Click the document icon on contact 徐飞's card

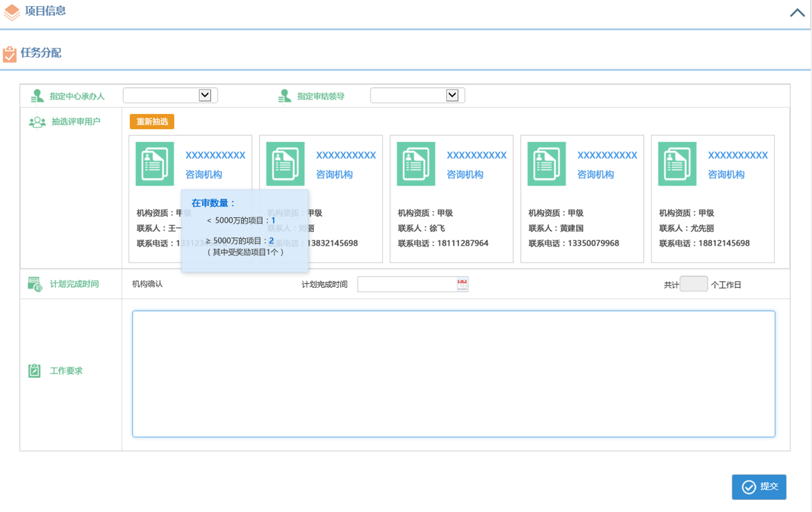[416, 164]
